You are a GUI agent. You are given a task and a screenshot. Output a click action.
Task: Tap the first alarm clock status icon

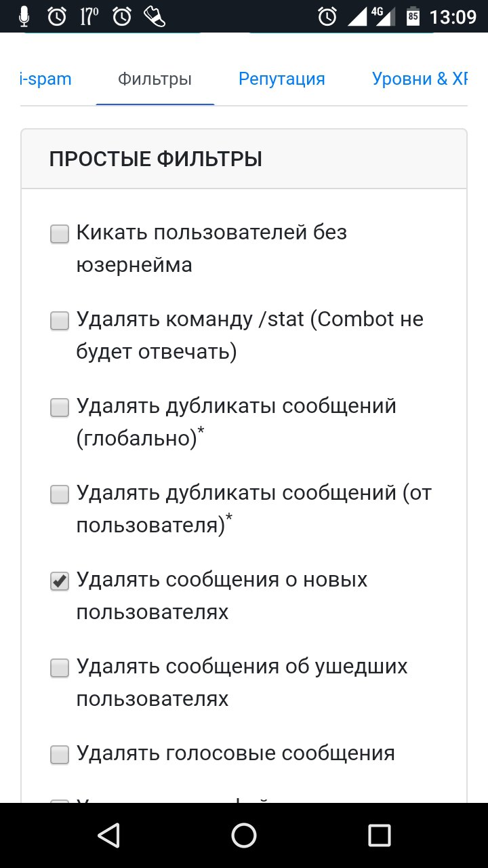[57, 16]
